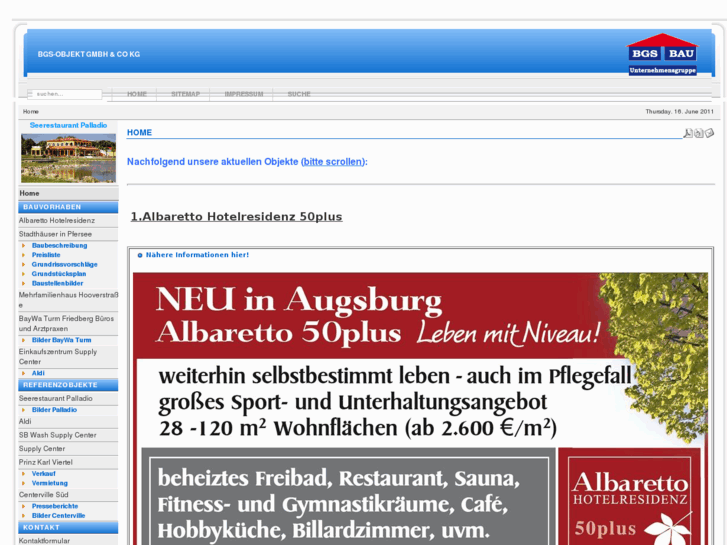Open Albaretto Hotelresidenz sidebar item

pos(68,221)
